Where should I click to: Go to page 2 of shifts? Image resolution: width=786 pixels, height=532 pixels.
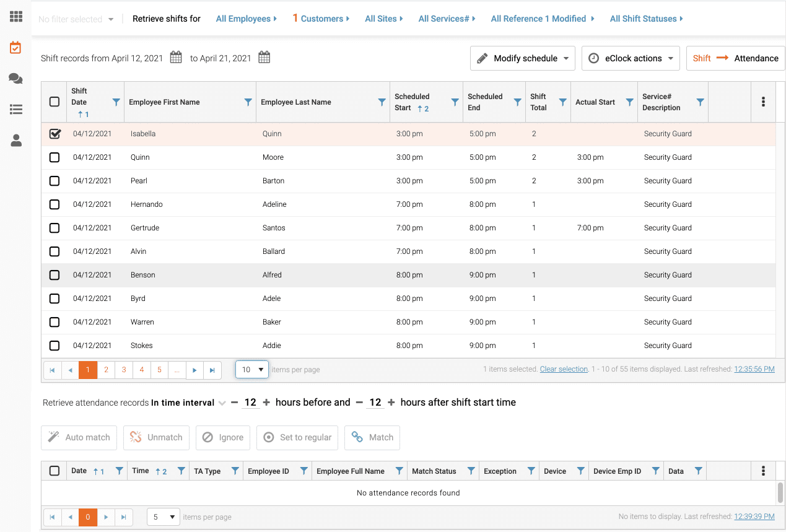coord(106,370)
